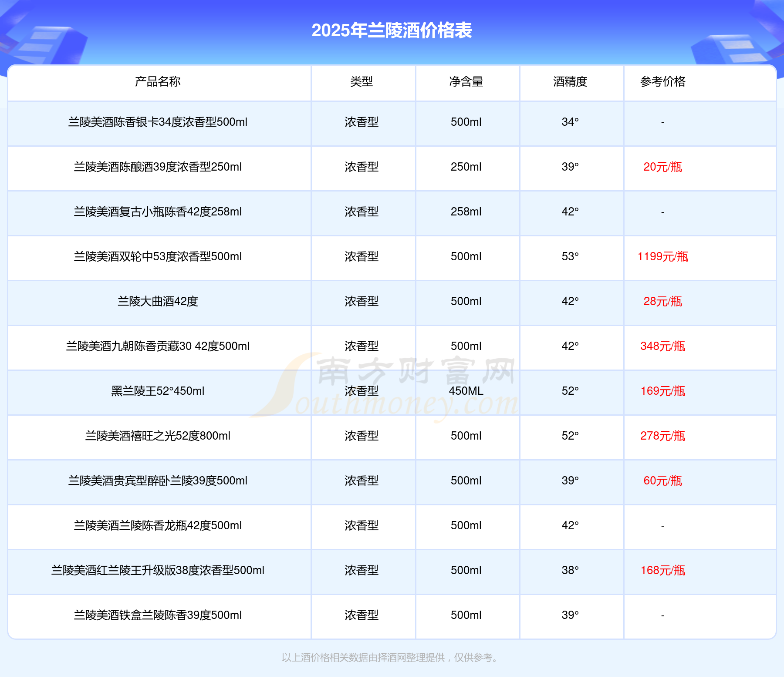
Task: Click the 28元/瓶 price
Action: click(663, 301)
